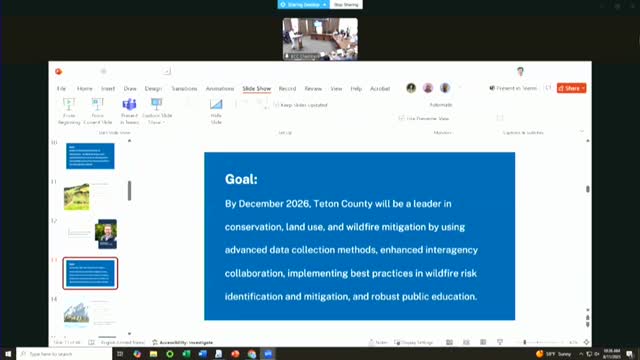Screen dimensions: 640x360
Task: Start slideshow From Beginning
Action: point(69,111)
